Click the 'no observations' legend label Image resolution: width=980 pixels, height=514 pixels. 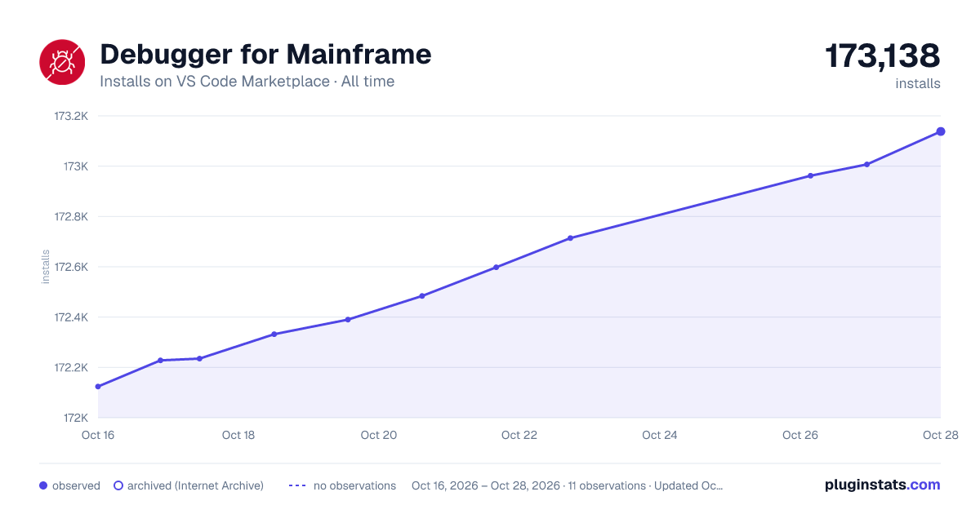coord(354,485)
